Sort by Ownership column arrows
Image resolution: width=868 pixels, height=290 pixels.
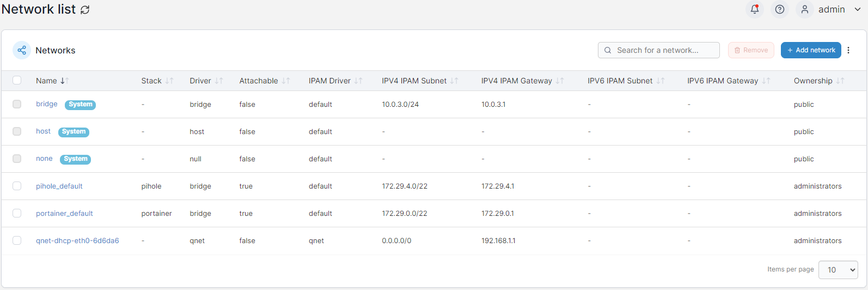pos(840,81)
